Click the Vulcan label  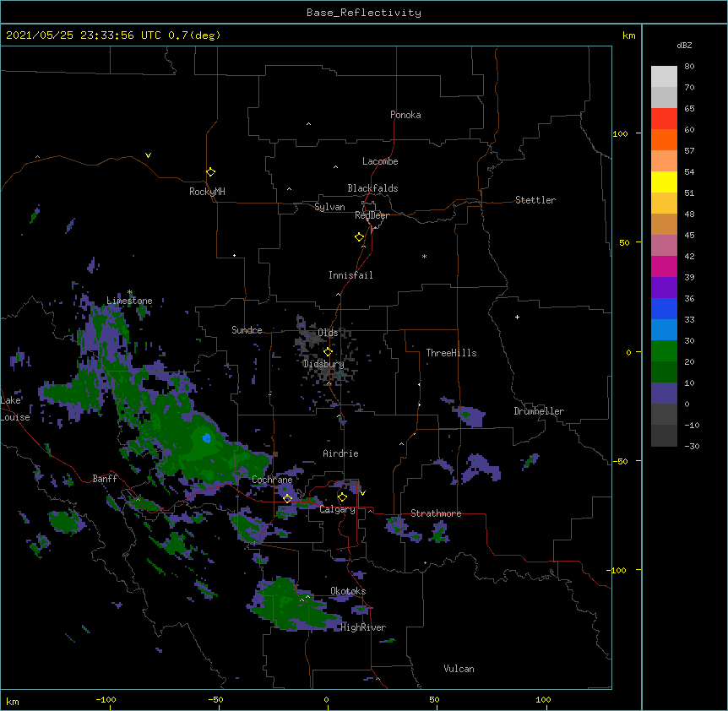(x=459, y=669)
